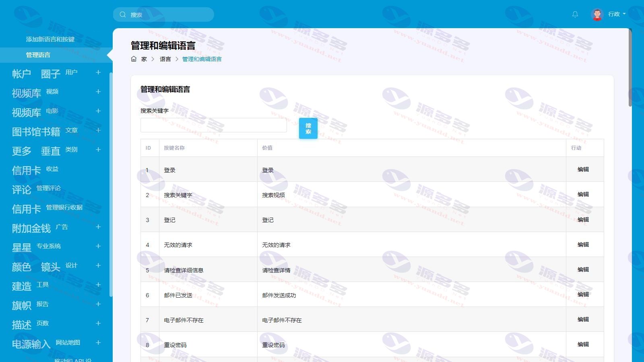Click 编辑 for row 6 邮件已发送
This screenshot has width=644, height=362.
[583, 294]
